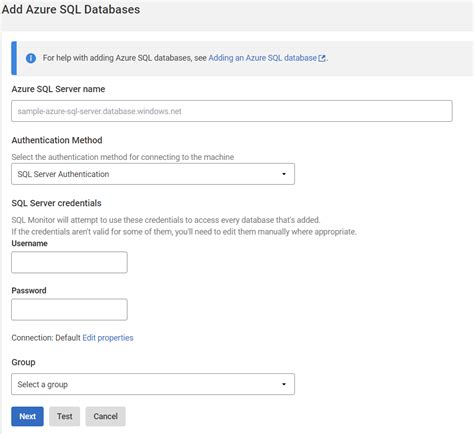474x434 pixels.
Task: Click the blue info icon in the help banner
Action: pos(31,58)
